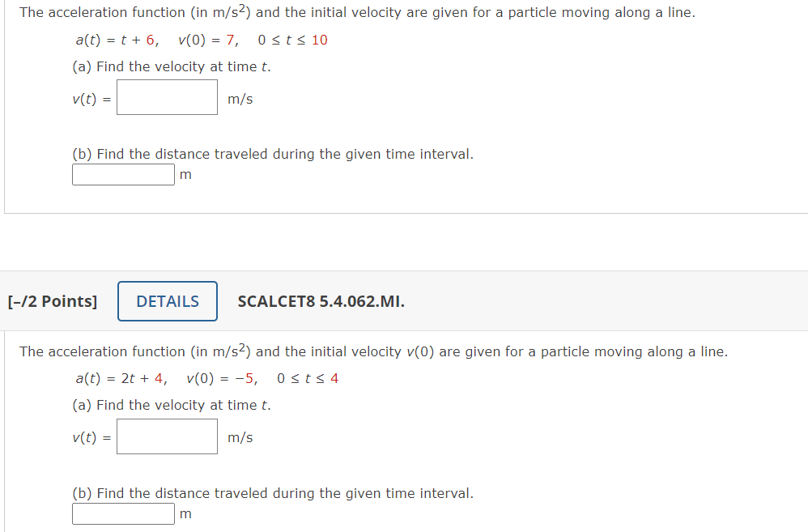Select the v(0) = 7 condition text
The height and width of the screenshot is (532, 808).
[201, 39]
